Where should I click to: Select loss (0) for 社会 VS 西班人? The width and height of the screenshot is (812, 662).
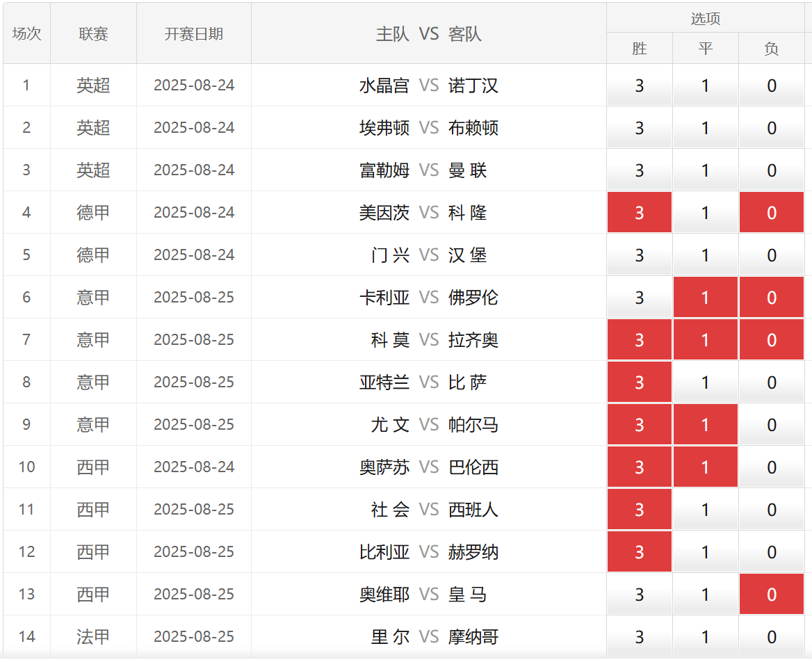[772, 510]
